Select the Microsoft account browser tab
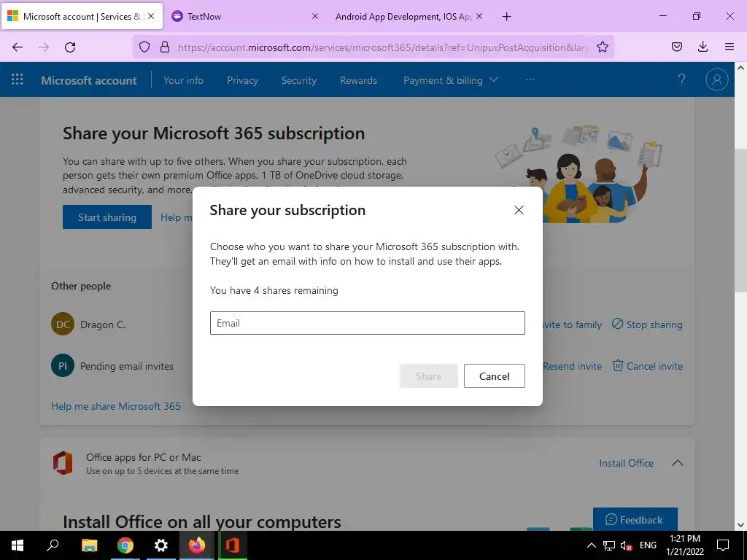Screen dimensions: 747x560 (82, 16)
